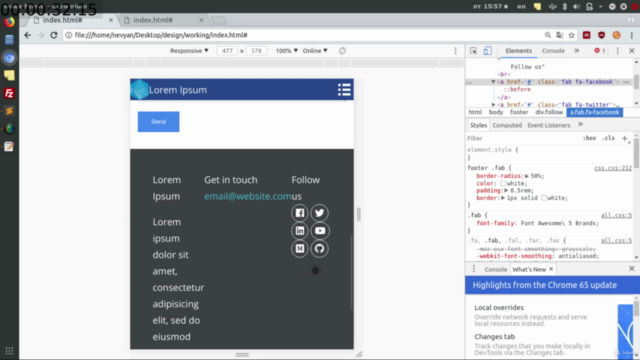
Task: Open the Responsive device dropdown
Action: (x=189, y=51)
